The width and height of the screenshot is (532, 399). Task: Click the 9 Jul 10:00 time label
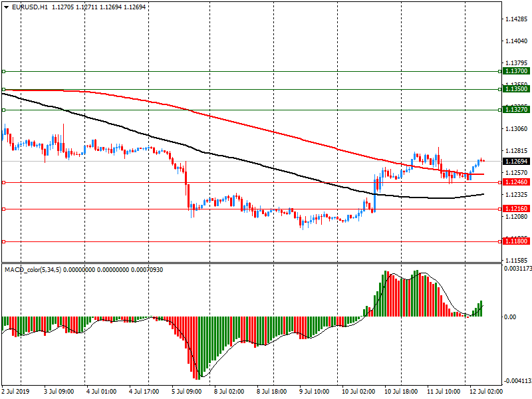tap(314, 391)
